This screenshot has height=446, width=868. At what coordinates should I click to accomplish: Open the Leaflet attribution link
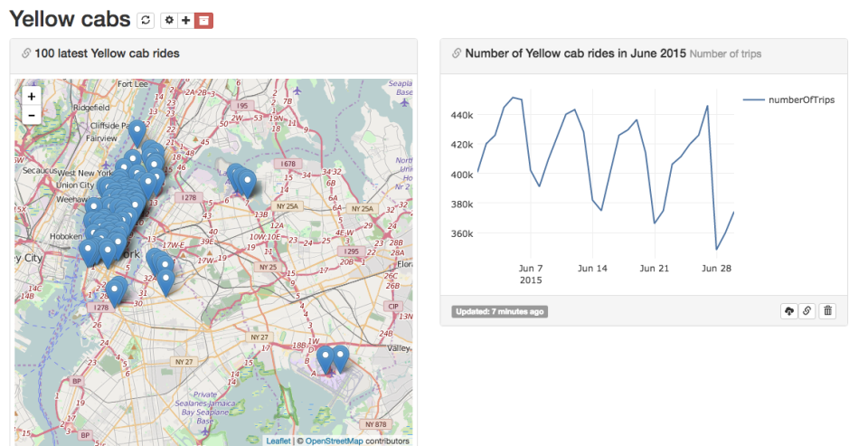[278, 441]
